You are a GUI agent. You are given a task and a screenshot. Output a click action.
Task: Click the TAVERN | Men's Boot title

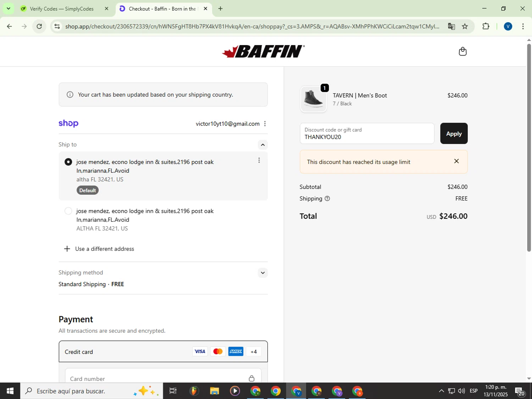(360, 95)
